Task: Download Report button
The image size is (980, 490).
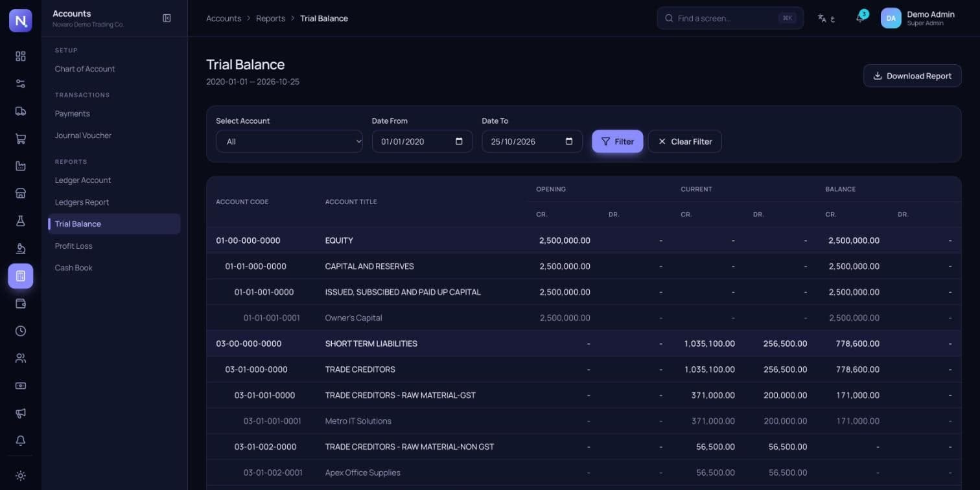Action: coord(912,76)
